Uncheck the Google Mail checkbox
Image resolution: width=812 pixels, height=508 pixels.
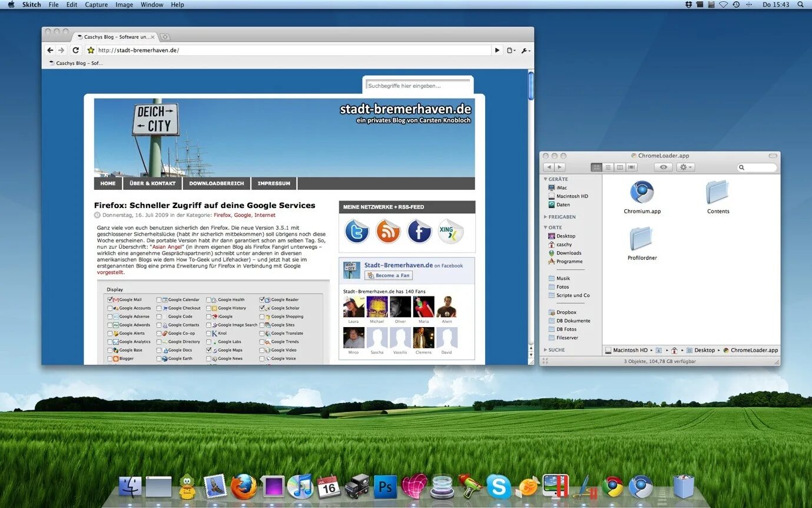click(110, 299)
